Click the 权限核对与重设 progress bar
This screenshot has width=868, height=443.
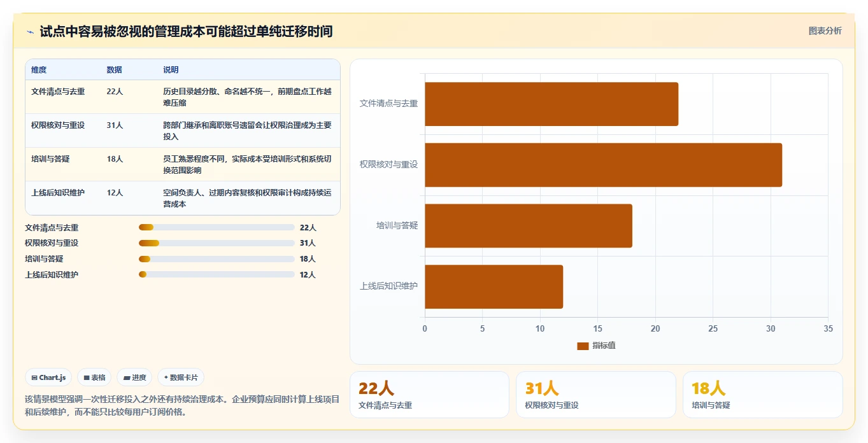pos(217,243)
